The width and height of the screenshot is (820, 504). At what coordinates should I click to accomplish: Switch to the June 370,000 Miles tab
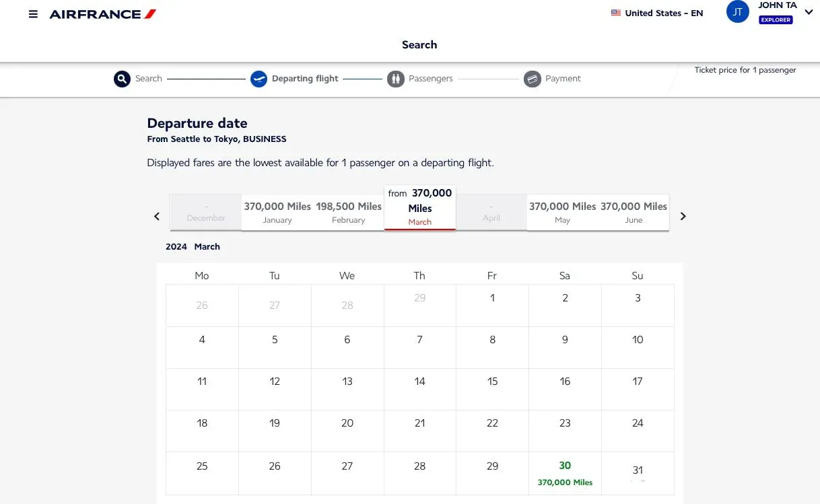634,213
